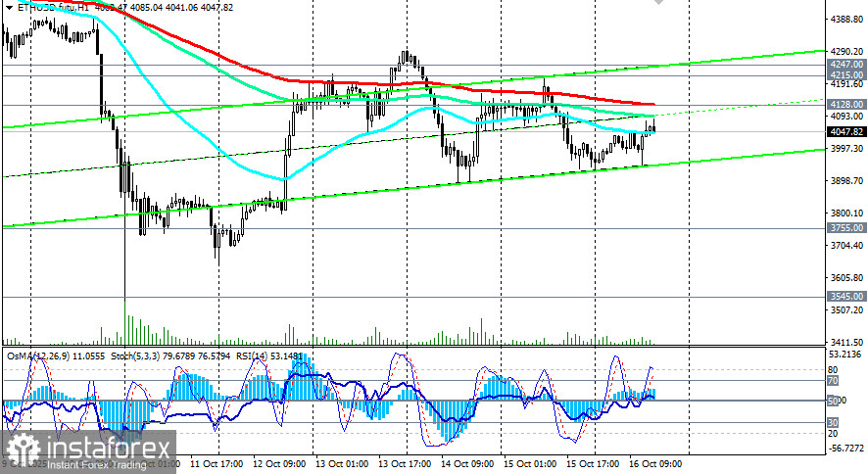Open the chart dropdown arrow beside ETHUSD
The width and height of the screenshot is (868, 474).
[9, 8]
